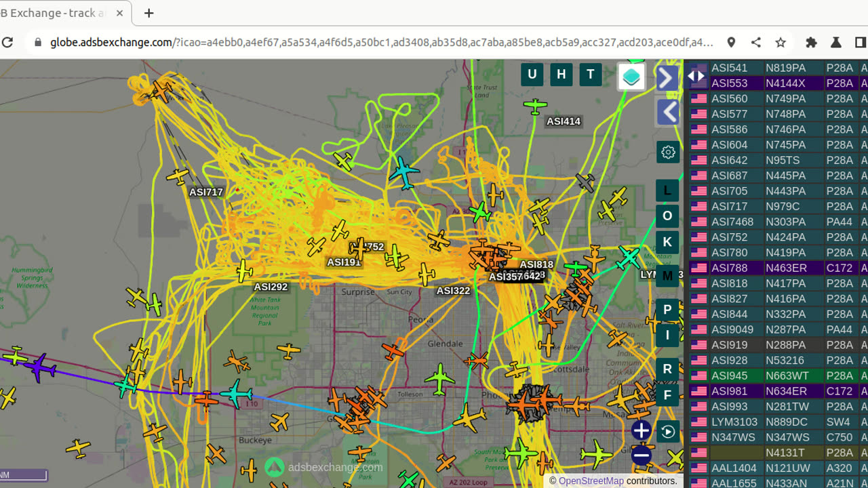Open the browser extensions puzzle icon
The width and height of the screenshot is (868, 488).
(811, 42)
